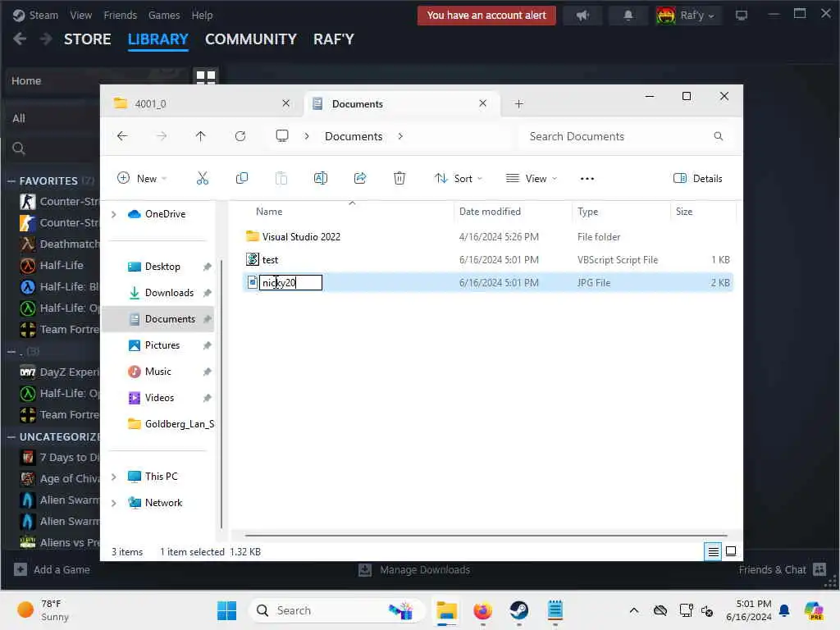Screen dimensions: 840x630
Task: Click the Windows taskbar Search box
Action: [337, 610]
